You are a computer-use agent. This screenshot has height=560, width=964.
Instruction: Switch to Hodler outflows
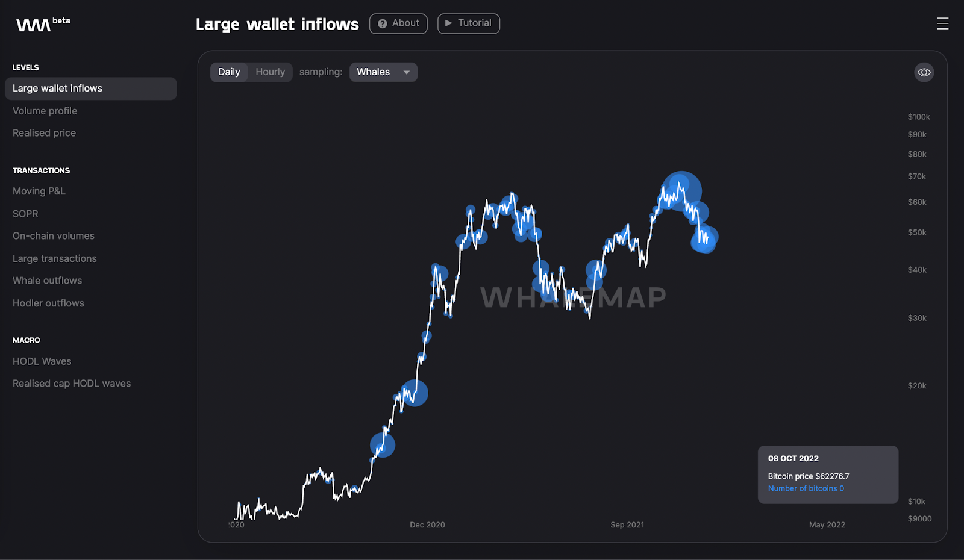(x=48, y=303)
